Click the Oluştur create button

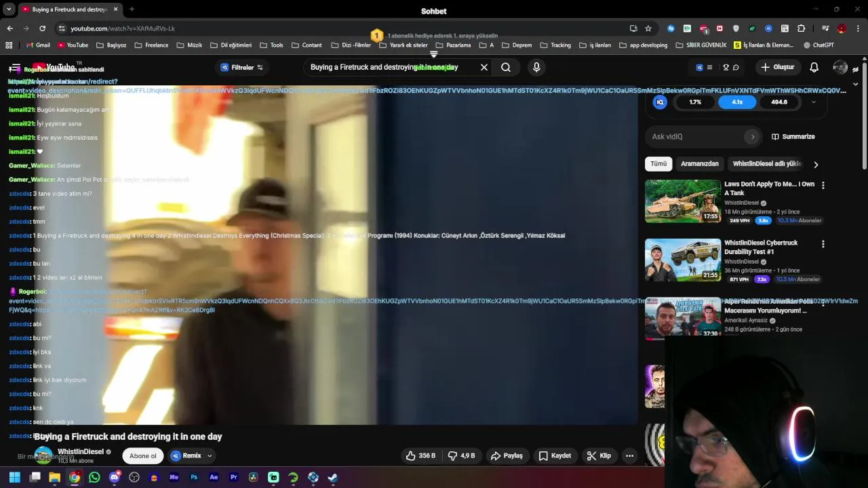click(x=777, y=67)
